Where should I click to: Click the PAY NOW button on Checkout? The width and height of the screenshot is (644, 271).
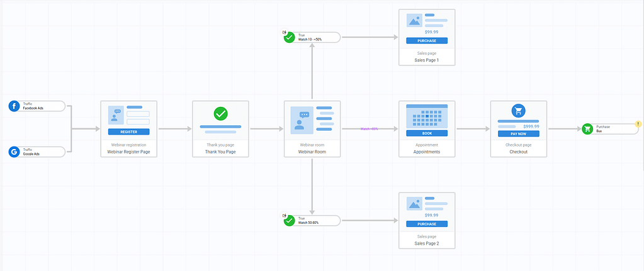click(x=519, y=134)
